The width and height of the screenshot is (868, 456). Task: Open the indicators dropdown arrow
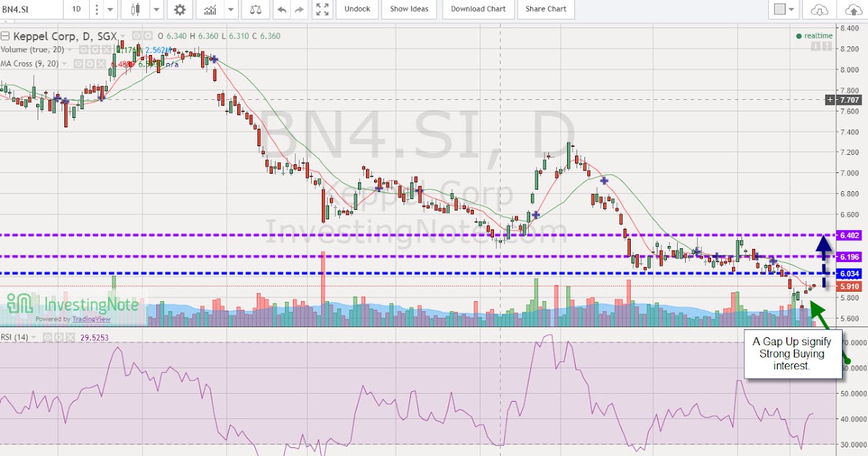point(231,9)
